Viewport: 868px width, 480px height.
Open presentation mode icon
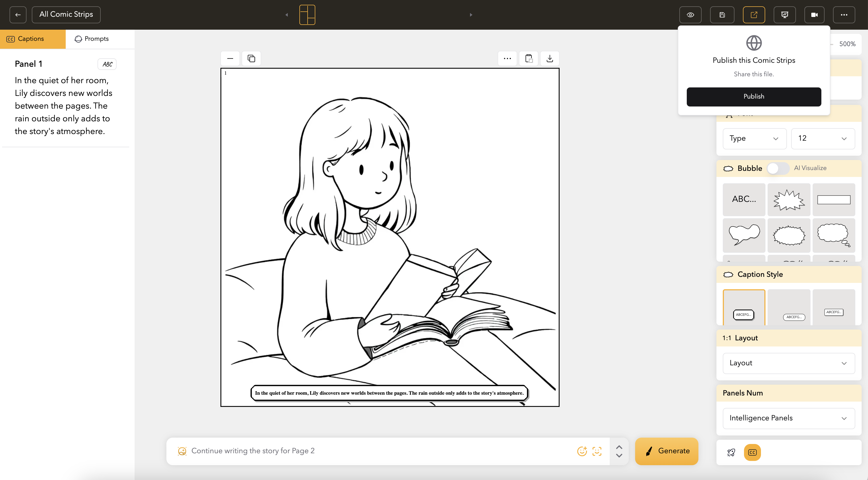(785, 15)
